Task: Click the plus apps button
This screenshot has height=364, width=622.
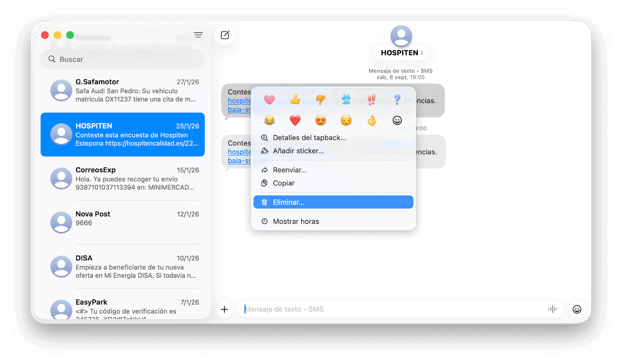Action: [x=225, y=309]
